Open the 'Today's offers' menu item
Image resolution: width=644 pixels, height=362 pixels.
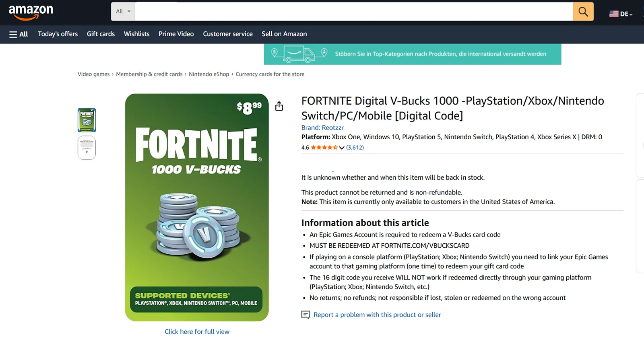[x=58, y=34]
